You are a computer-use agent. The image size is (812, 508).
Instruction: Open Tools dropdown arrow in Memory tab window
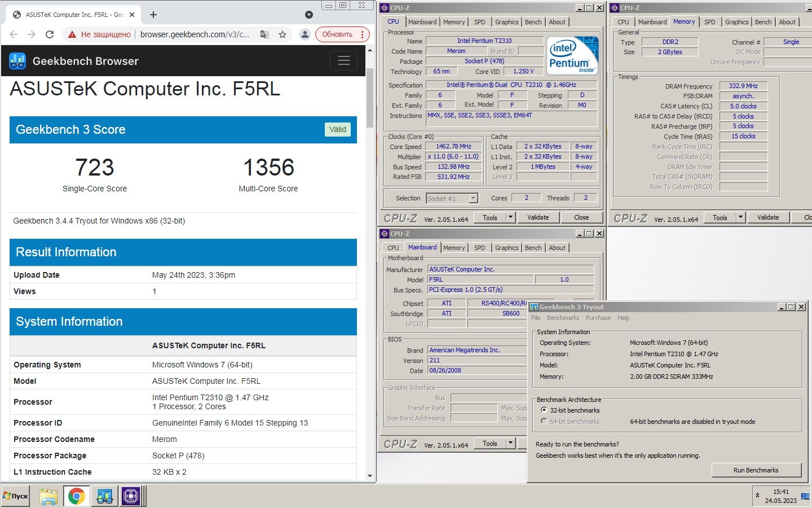click(x=740, y=217)
